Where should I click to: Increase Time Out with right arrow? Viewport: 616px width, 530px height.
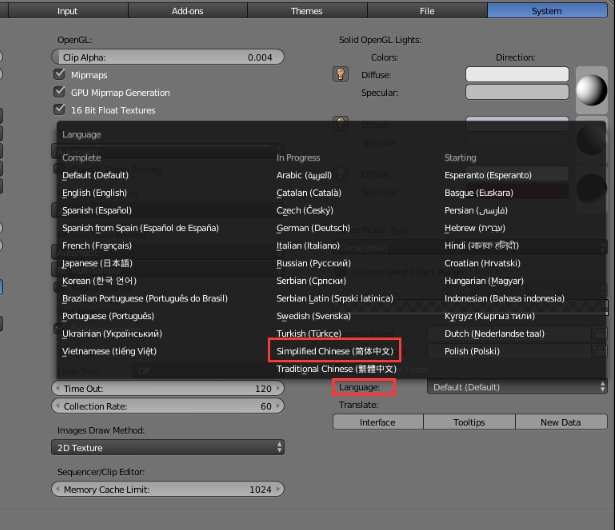click(x=278, y=388)
